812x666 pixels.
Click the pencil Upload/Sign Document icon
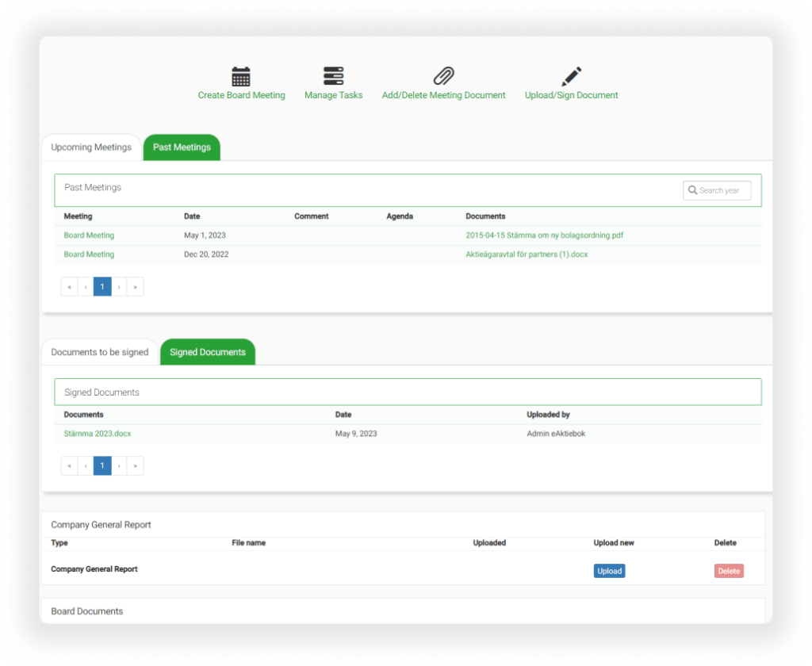[571, 76]
